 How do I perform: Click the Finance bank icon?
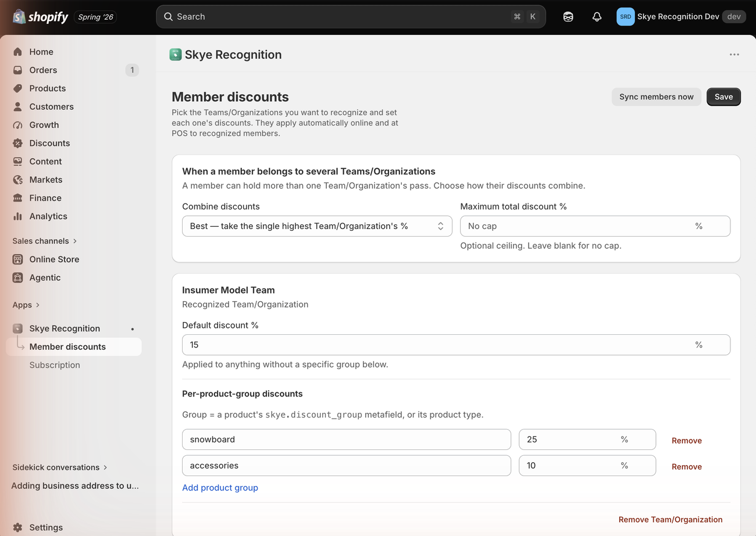(x=17, y=198)
